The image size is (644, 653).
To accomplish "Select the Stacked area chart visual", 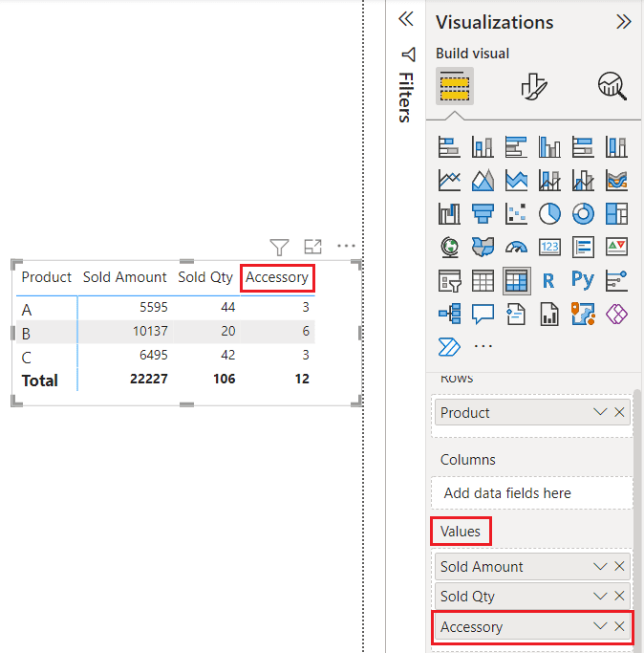I will (516, 181).
